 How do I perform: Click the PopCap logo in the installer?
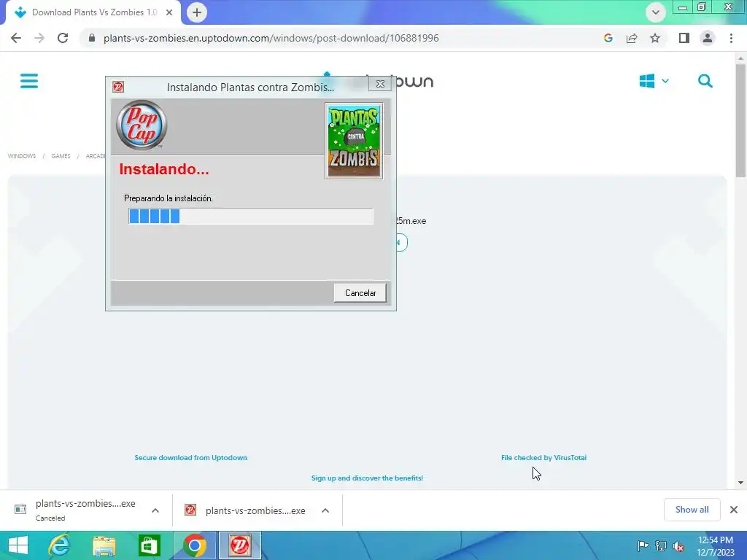click(142, 125)
